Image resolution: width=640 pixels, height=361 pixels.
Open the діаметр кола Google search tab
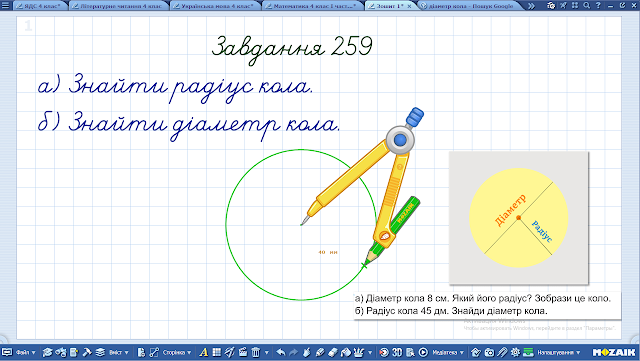tap(469, 6)
